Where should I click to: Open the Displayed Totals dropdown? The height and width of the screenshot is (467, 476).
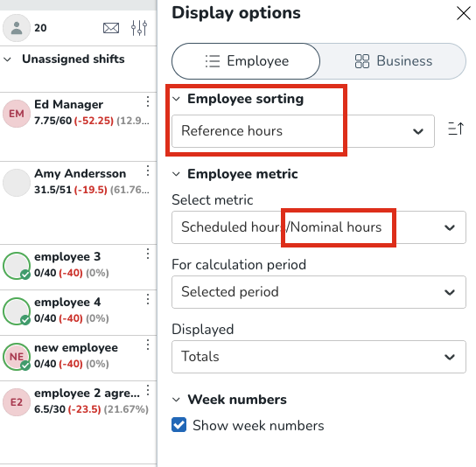click(x=318, y=357)
